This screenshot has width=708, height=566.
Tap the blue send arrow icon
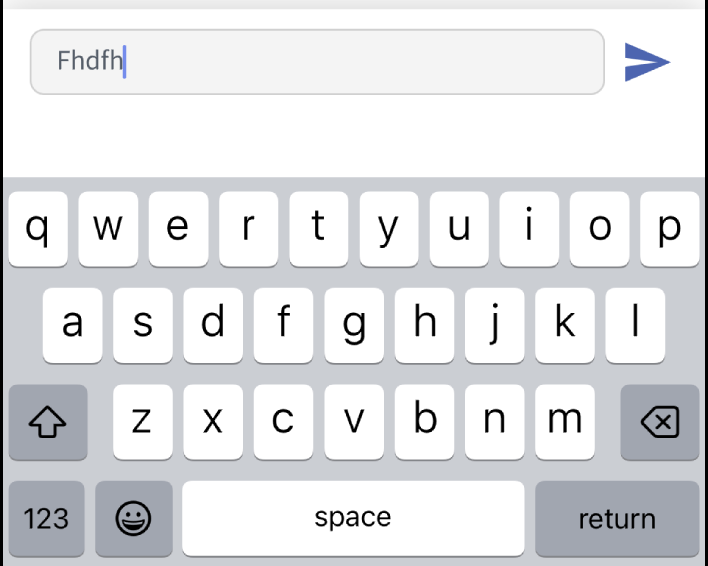coord(647,62)
